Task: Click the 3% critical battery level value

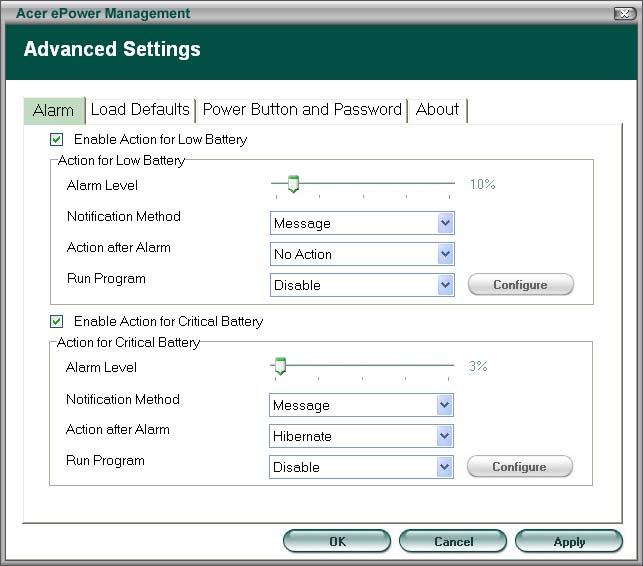Action: coord(478,366)
